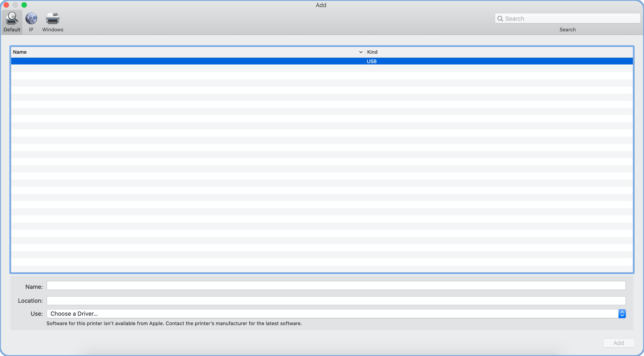Close the Add window with red button
The width and height of the screenshot is (644, 356).
point(6,5)
